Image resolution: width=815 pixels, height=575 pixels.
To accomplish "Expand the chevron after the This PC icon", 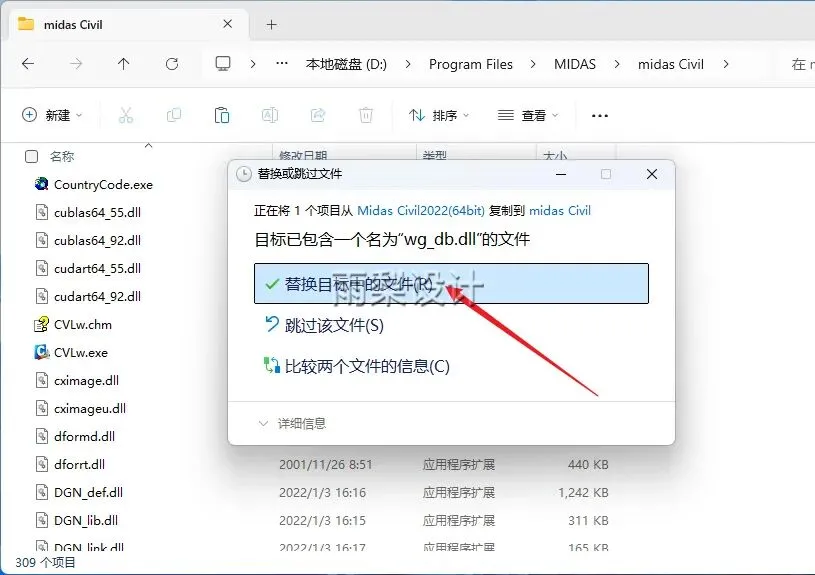I will point(253,64).
